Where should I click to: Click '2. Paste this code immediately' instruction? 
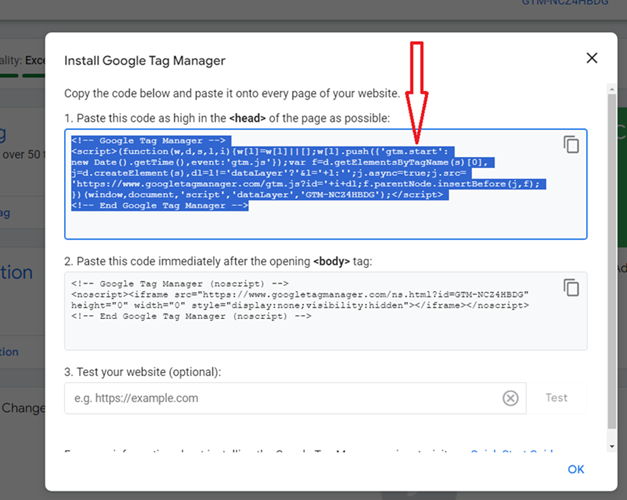pos(218,262)
